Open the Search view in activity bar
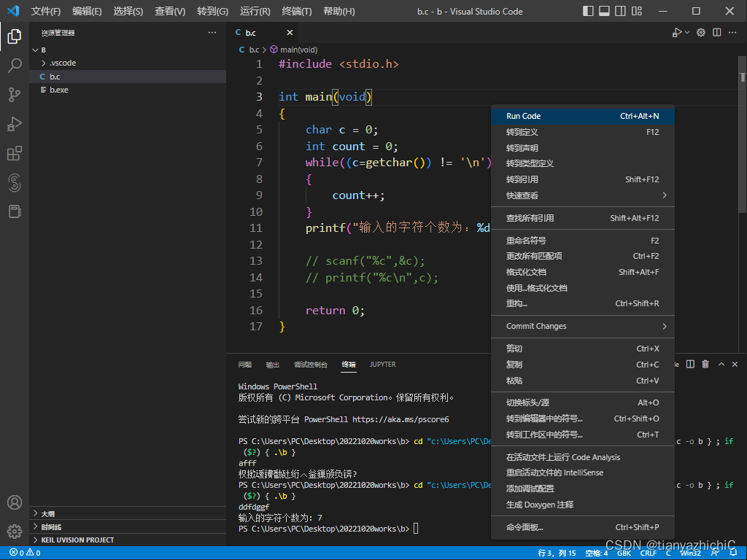 click(15, 65)
